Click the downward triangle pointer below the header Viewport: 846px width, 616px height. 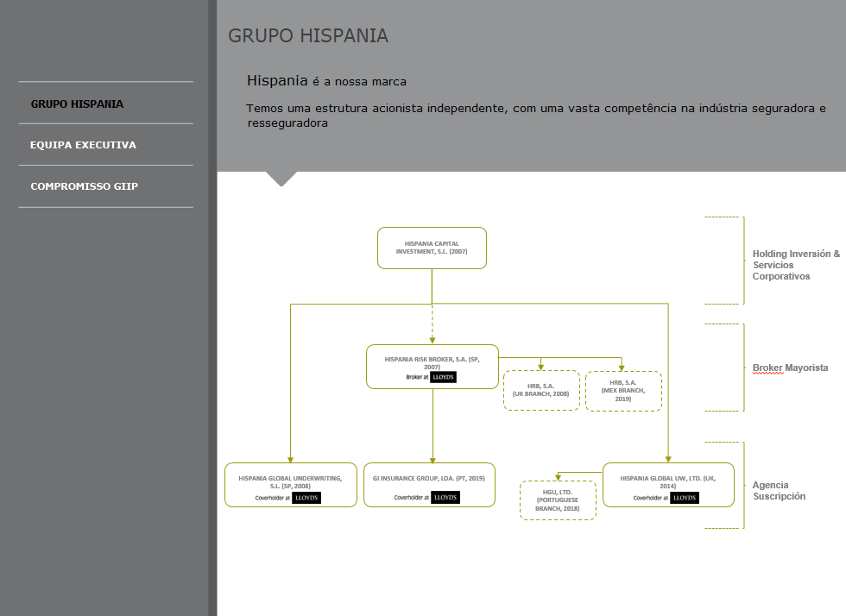(x=281, y=179)
